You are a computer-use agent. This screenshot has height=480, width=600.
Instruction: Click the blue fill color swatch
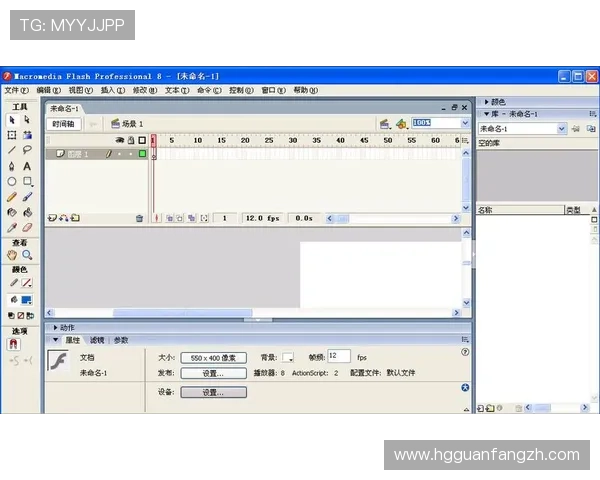click(x=27, y=300)
